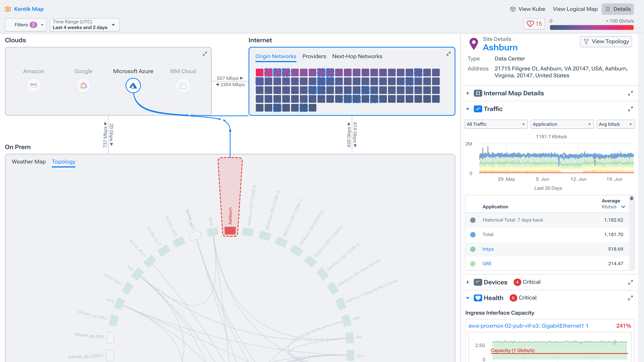Toggle sort order on Average Kbits/s column
644x362 pixels.
pyautogui.click(x=623, y=207)
